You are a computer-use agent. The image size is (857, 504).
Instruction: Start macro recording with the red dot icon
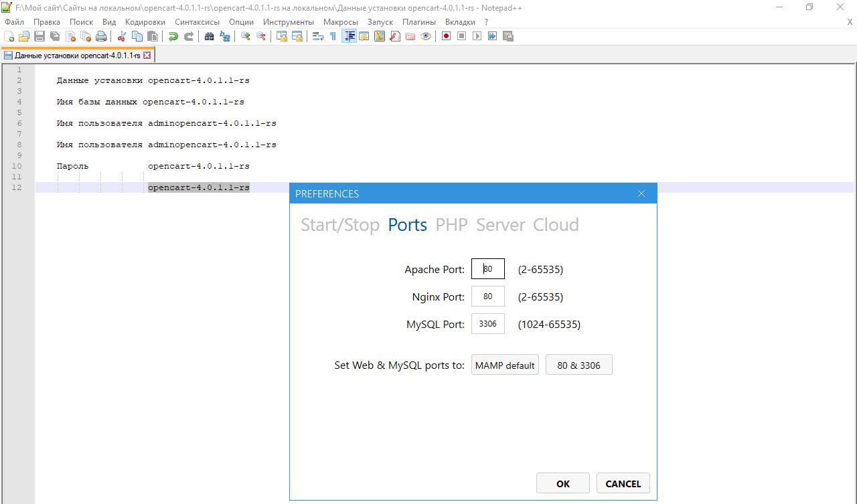point(446,36)
